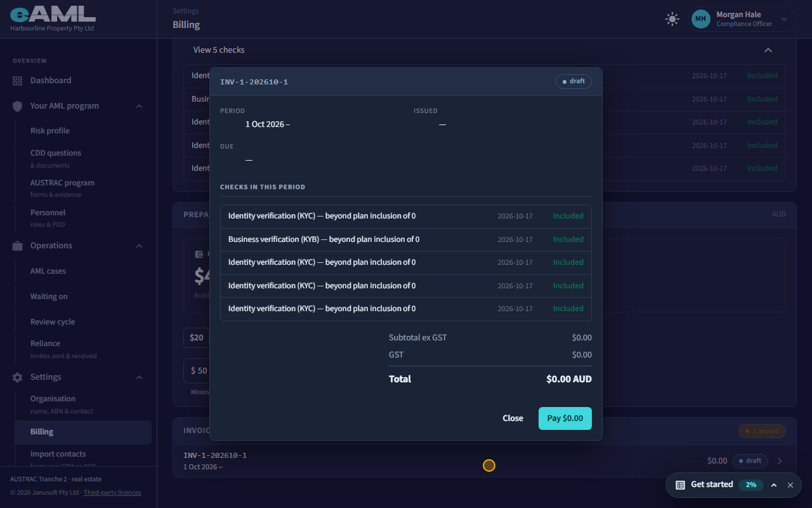Click the MH avatar icon
Viewport: 812px width, 508px height.
700,19
